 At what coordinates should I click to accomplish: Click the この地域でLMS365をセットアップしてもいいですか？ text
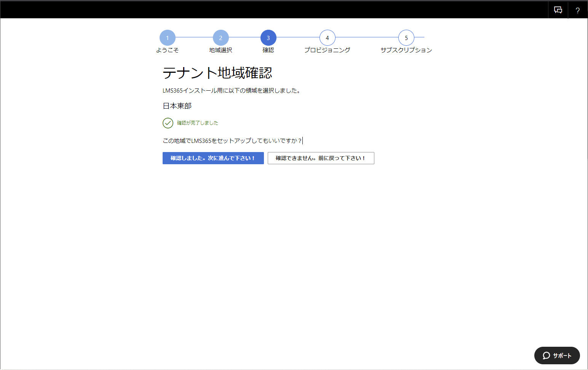(x=232, y=141)
